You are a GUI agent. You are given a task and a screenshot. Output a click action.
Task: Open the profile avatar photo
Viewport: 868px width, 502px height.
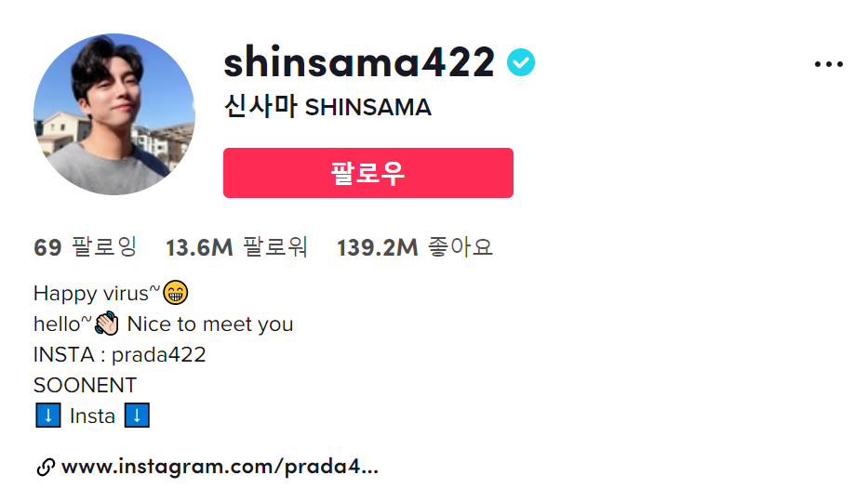tap(114, 114)
